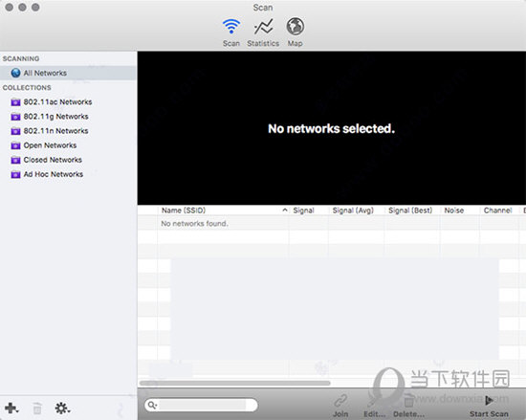
Task: Sort by the Channel column header
Action: click(498, 210)
